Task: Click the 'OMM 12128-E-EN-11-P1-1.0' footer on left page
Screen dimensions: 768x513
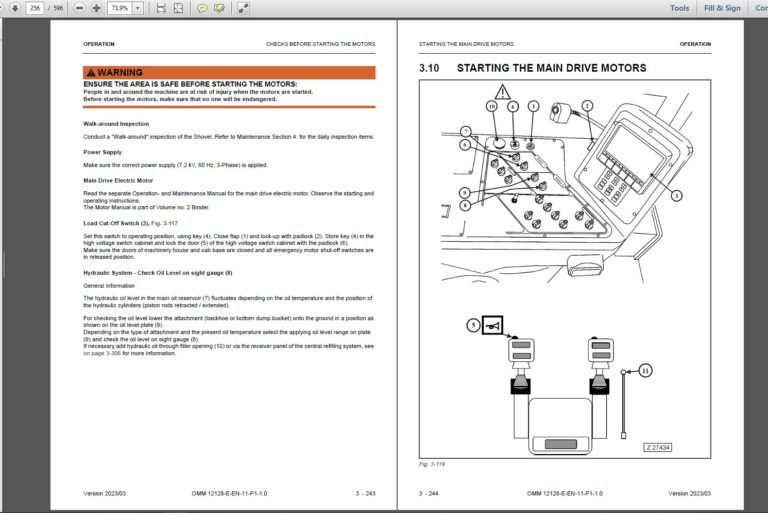Action: click(x=229, y=493)
